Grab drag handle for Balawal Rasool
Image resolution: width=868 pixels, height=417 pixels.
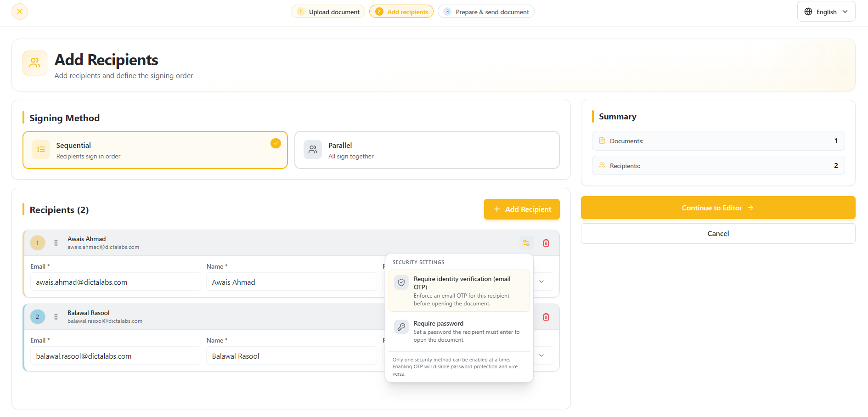click(56, 317)
